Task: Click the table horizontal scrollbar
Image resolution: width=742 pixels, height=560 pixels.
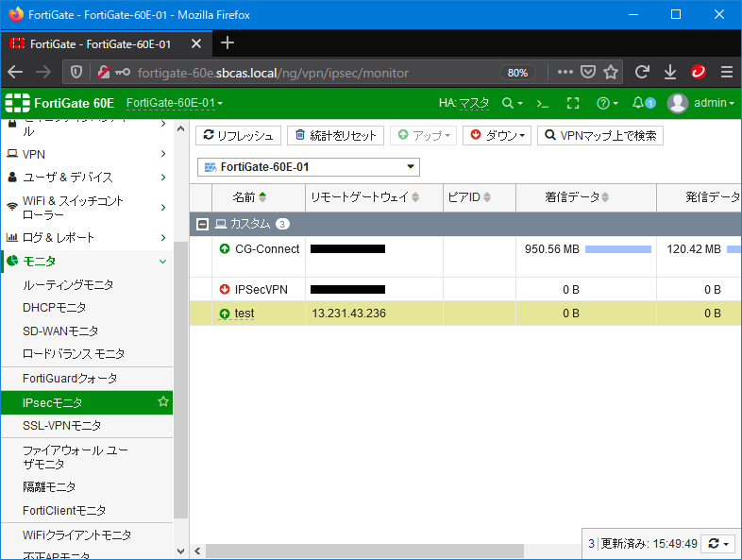Action: pyautogui.click(x=364, y=551)
